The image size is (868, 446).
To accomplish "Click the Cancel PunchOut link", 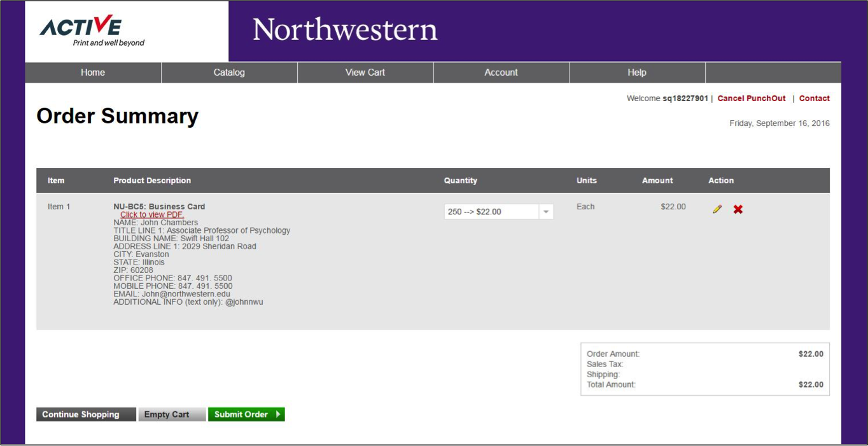I will (x=752, y=99).
